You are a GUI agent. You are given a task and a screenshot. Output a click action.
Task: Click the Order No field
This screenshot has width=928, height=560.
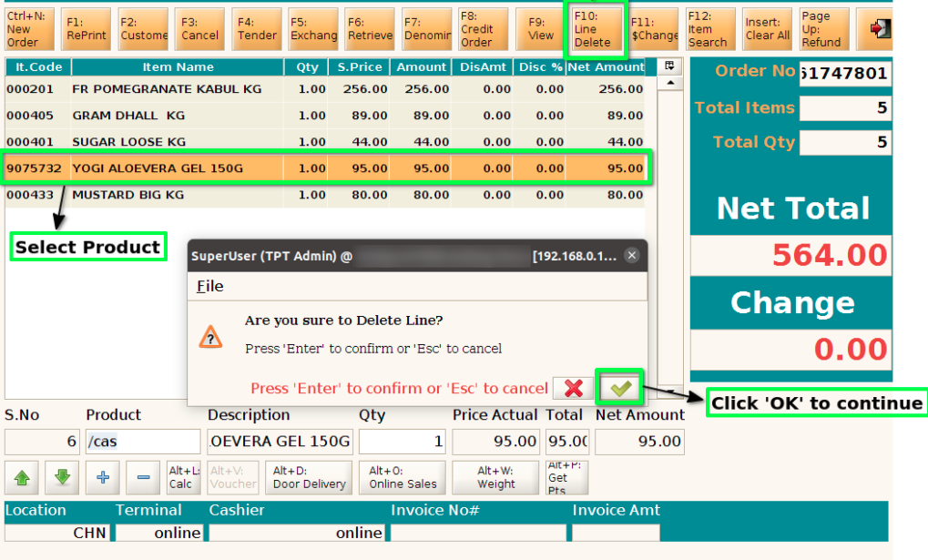(x=846, y=74)
